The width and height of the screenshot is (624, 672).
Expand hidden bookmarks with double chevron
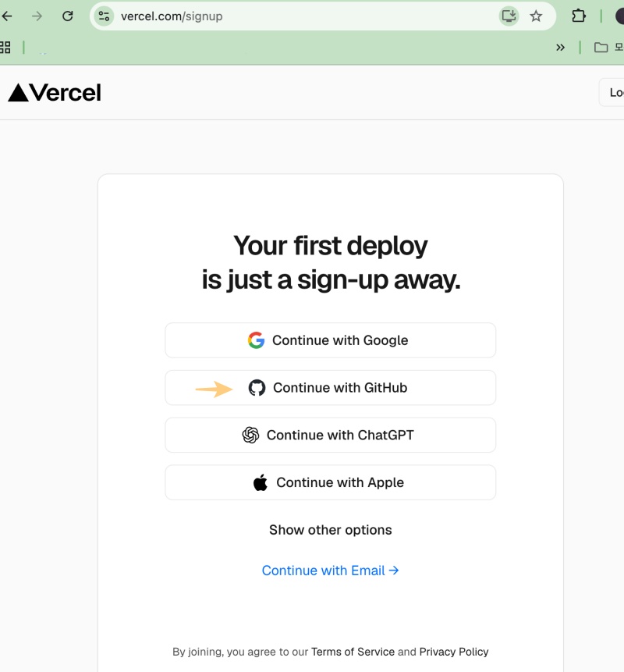(560, 47)
